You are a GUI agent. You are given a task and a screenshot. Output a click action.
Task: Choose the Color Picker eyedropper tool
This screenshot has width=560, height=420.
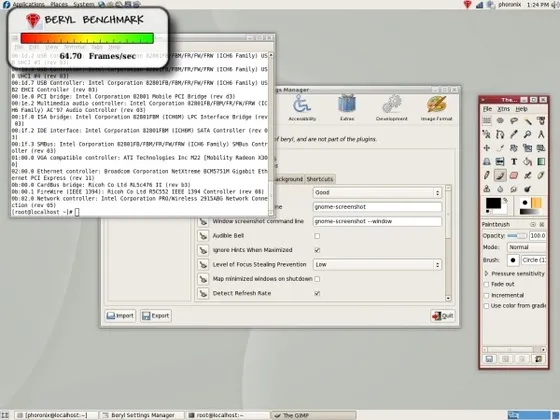(x=514, y=134)
